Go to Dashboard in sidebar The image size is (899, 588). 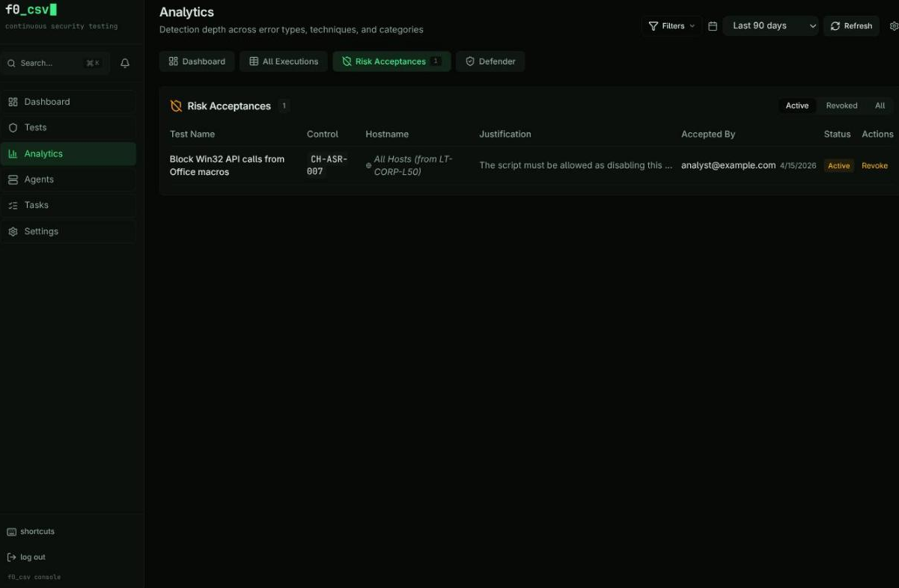68,102
